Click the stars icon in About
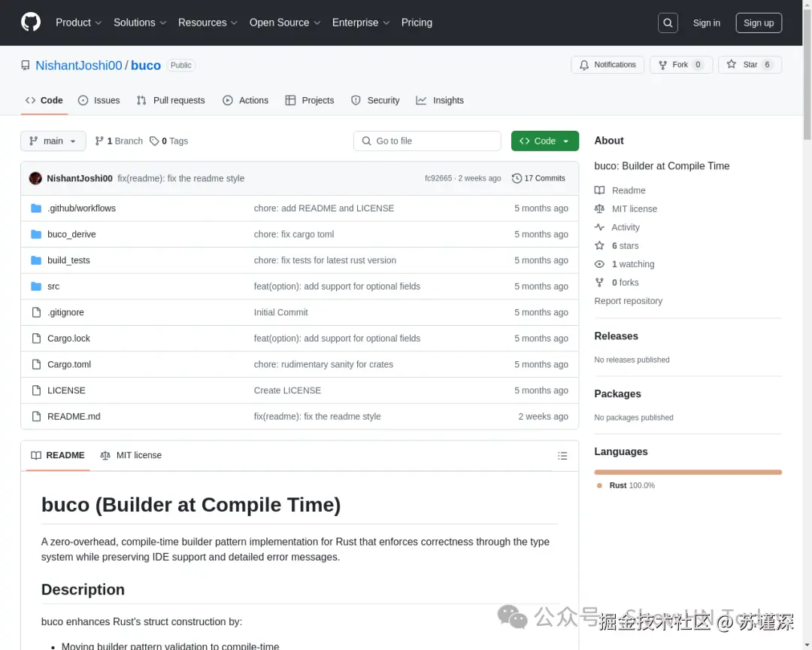 tap(599, 245)
